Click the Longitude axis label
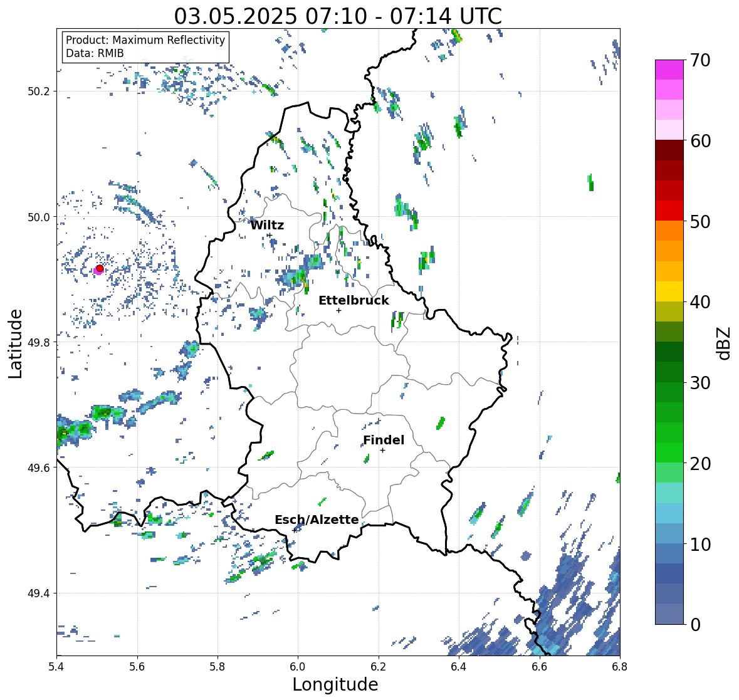Screen dimensions: 739x700 pyautogui.click(x=335, y=684)
